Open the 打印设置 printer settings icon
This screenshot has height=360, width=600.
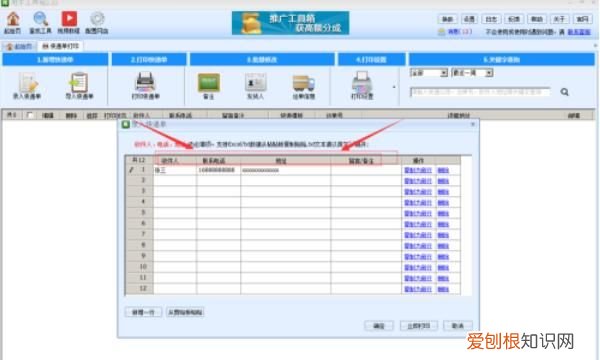(x=362, y=81)
